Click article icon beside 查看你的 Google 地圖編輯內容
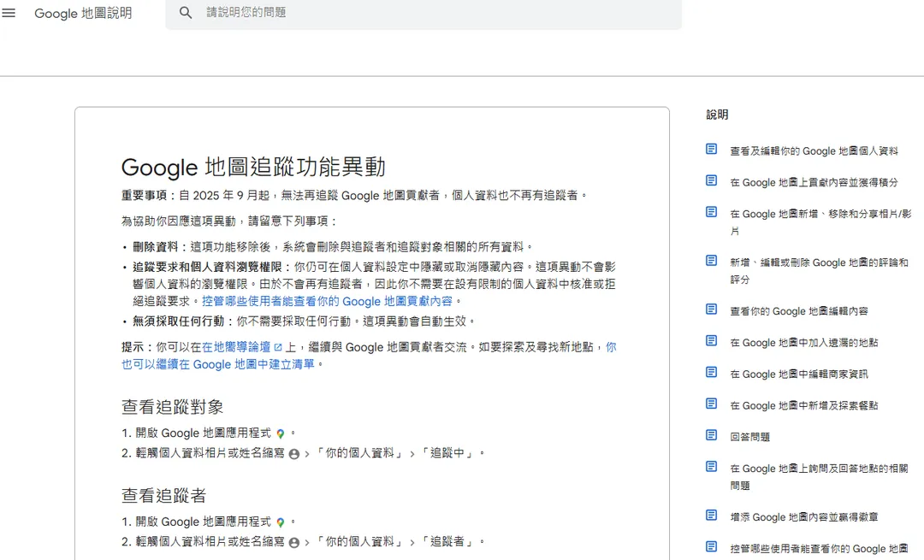Screen dimensions: 924x560 pyautogui.click(x=711, y=309)
